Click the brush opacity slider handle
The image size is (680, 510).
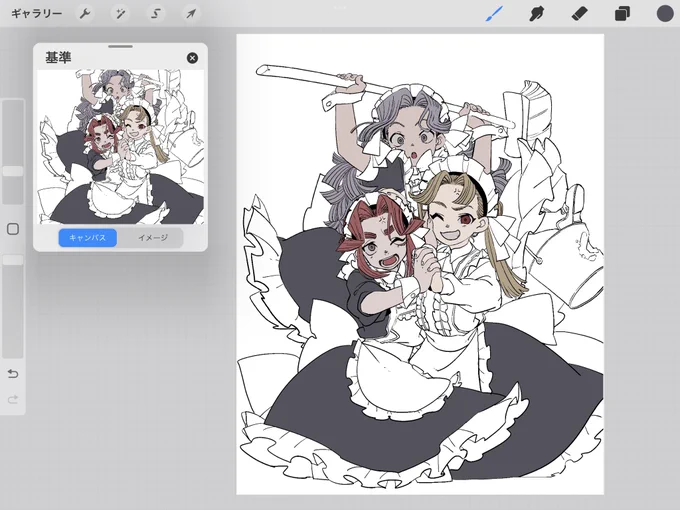13,260
